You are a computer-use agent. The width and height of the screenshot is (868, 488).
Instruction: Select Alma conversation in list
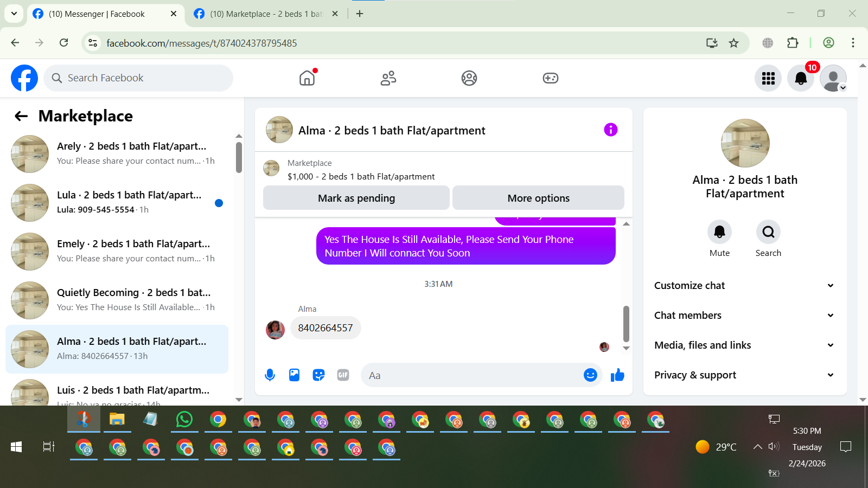pos(117,349)
